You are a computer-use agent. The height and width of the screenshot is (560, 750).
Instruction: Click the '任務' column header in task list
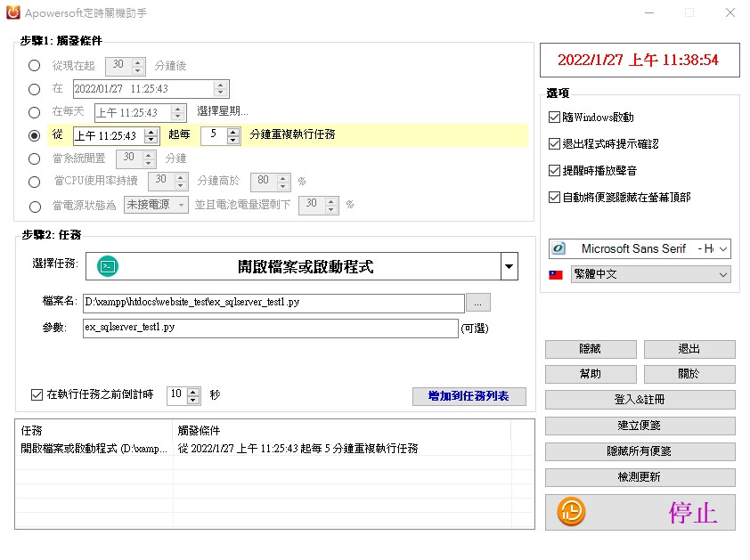coord(94,430)
